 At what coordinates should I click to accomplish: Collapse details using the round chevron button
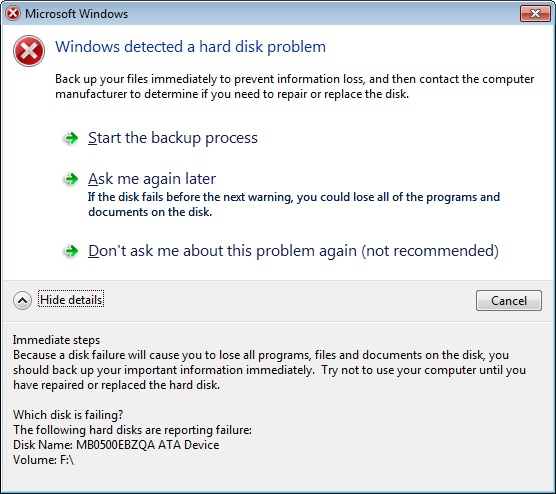(x=22, y=300)
